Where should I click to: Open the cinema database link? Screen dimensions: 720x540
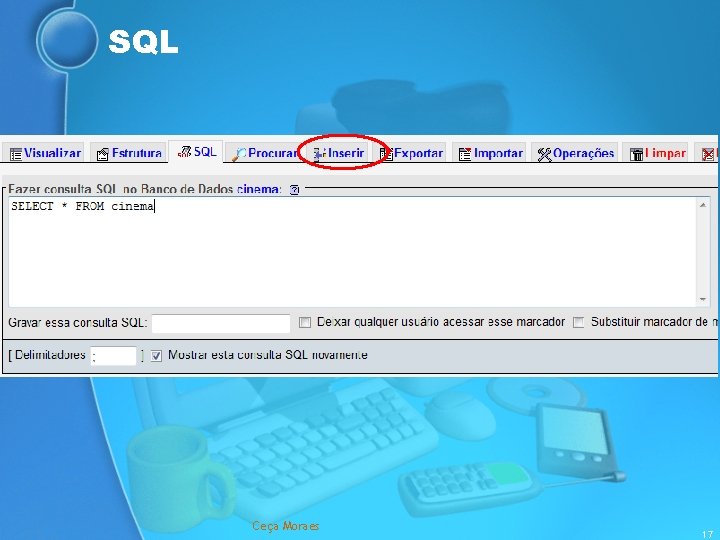pyautogui.click(x=259, y=189)
